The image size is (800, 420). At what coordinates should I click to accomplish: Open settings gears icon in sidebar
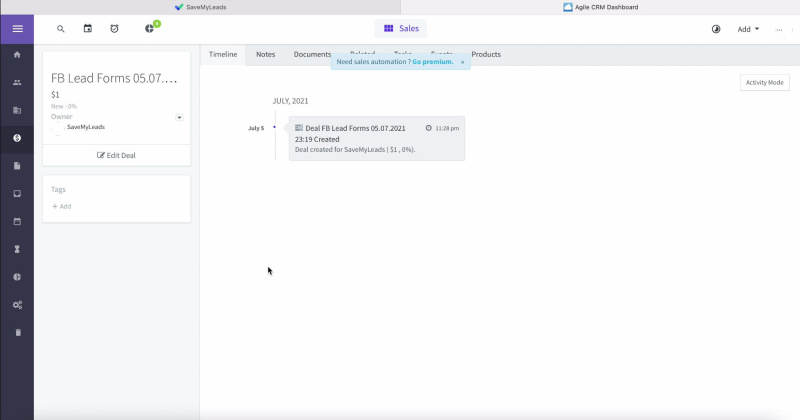tap(17, 305)
